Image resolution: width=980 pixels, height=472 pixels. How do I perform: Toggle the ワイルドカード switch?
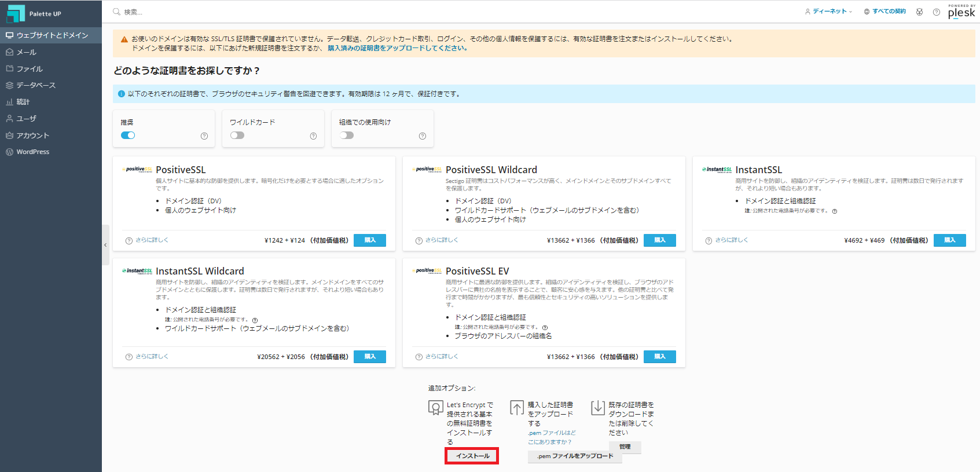point(237,135)
